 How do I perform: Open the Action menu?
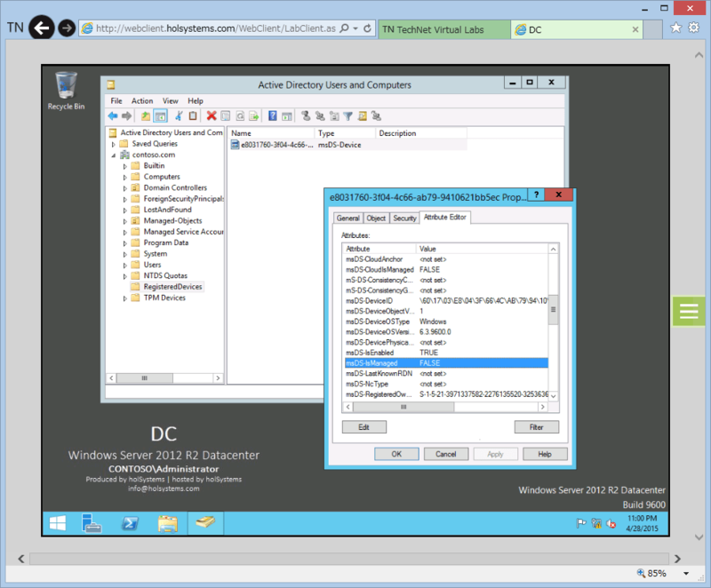[142, 101]
